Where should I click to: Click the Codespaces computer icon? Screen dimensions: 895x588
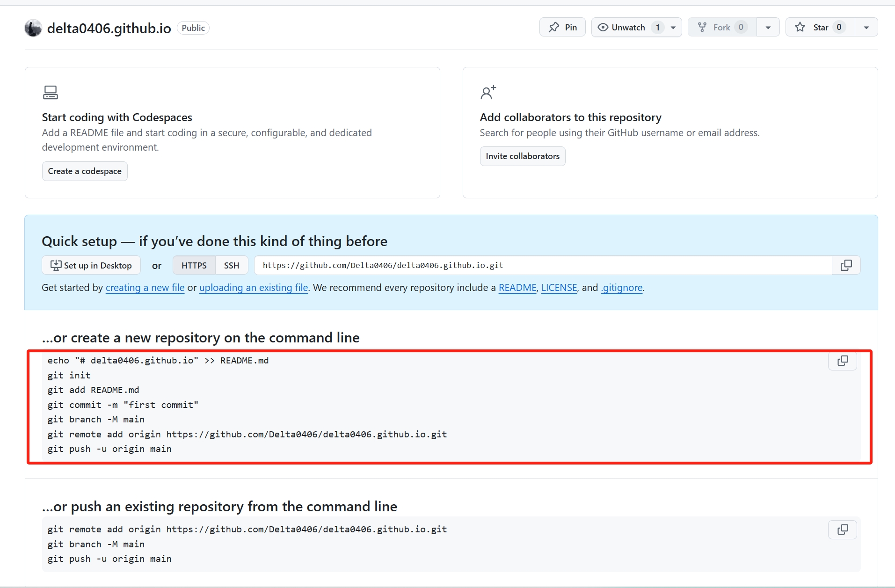pos(51,92)
